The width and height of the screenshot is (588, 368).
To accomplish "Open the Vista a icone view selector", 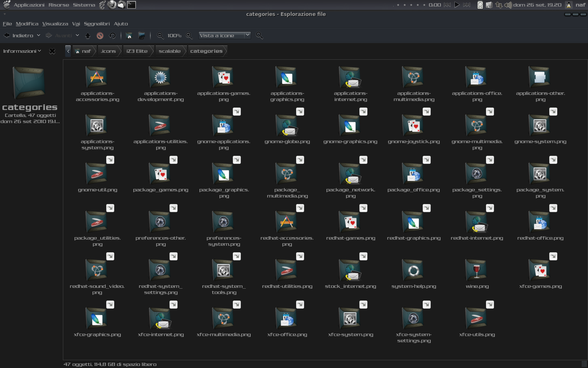I will pos(225,36).
